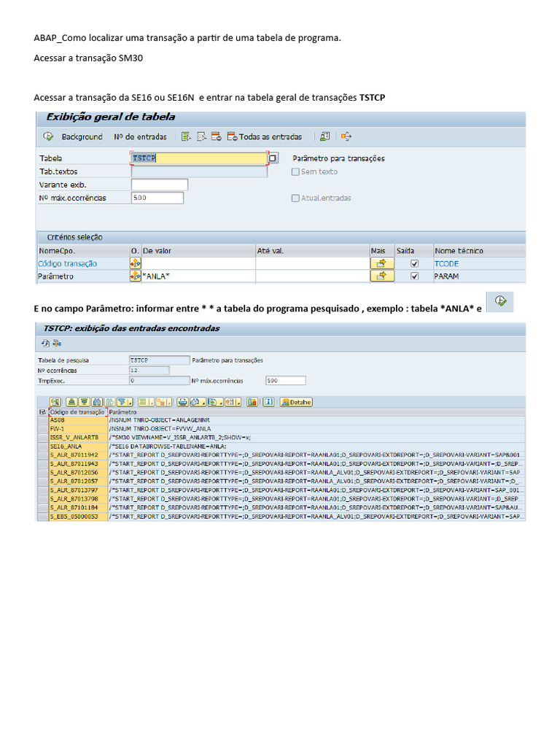Click selection option icon for Código transação
The image size is (560, 747).
click(135, 263)
